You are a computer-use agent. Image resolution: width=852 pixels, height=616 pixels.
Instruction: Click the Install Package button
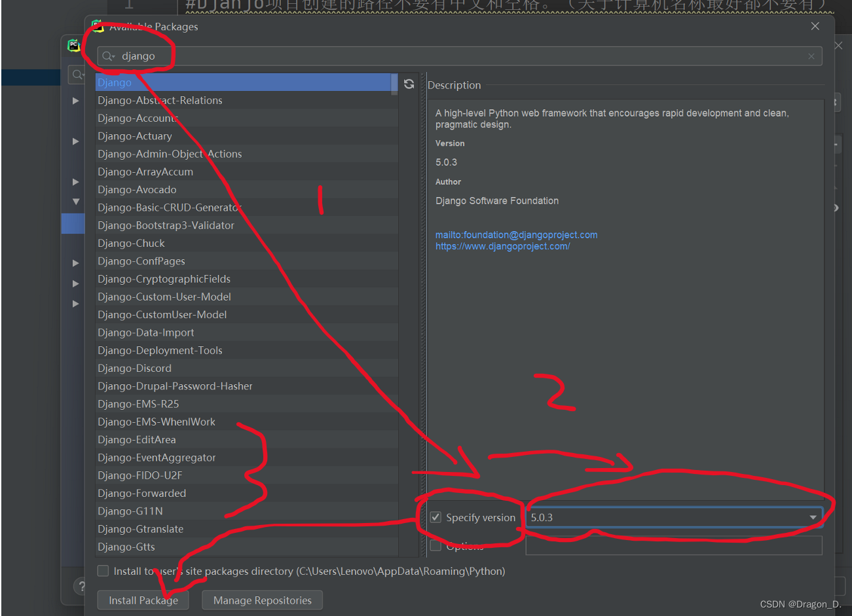[143, 600]
